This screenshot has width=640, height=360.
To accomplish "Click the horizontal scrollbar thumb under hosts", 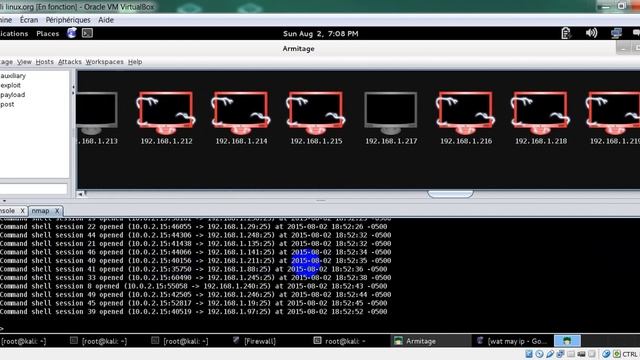I will click(450, 194).
